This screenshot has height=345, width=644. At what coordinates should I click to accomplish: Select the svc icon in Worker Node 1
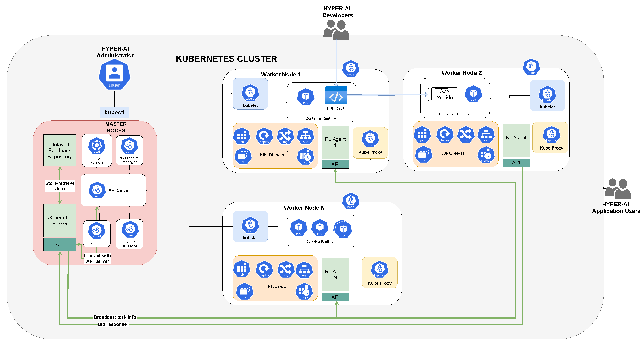(x=305, y=136)
